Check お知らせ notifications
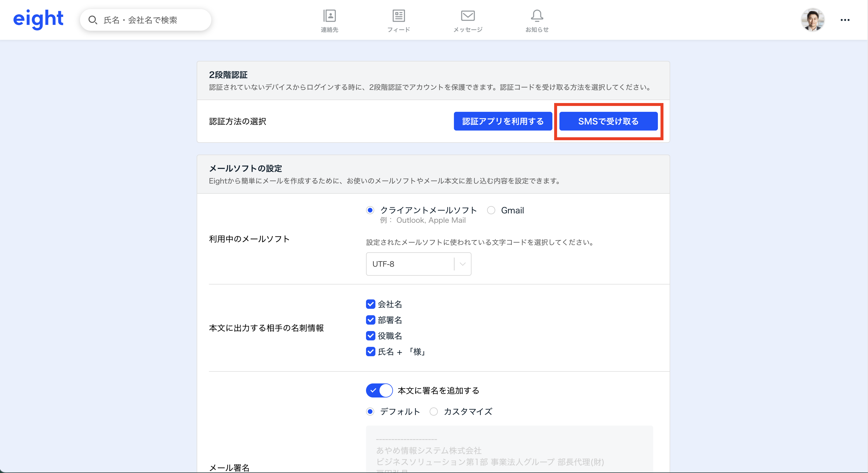 pyautogui.click(x=537, y=20)
